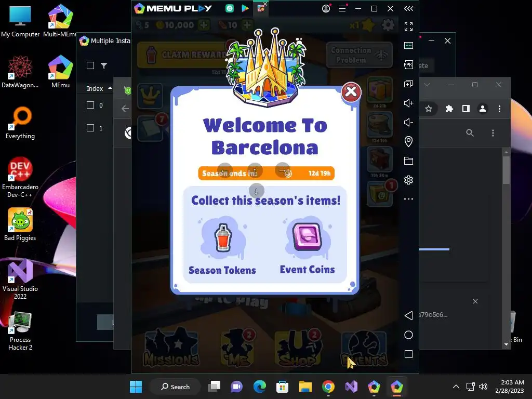The image size is (532, 399).
Task: Open File Explorer from taskbar
Action: click(x=305, y=387)
